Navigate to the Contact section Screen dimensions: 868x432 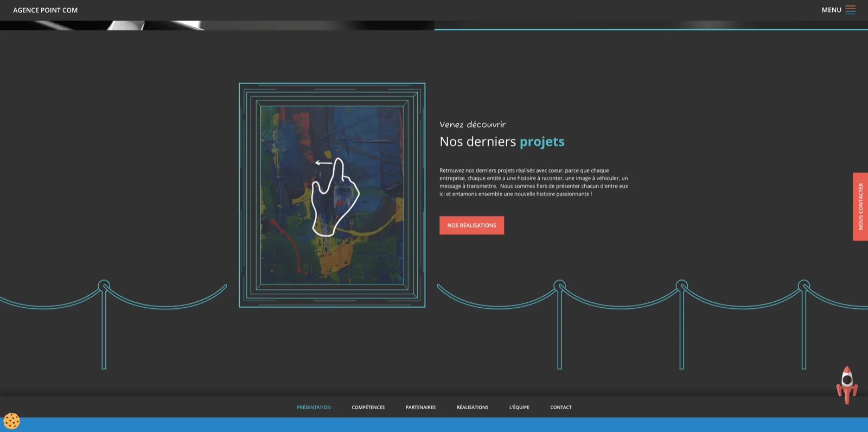coord(561,407)
